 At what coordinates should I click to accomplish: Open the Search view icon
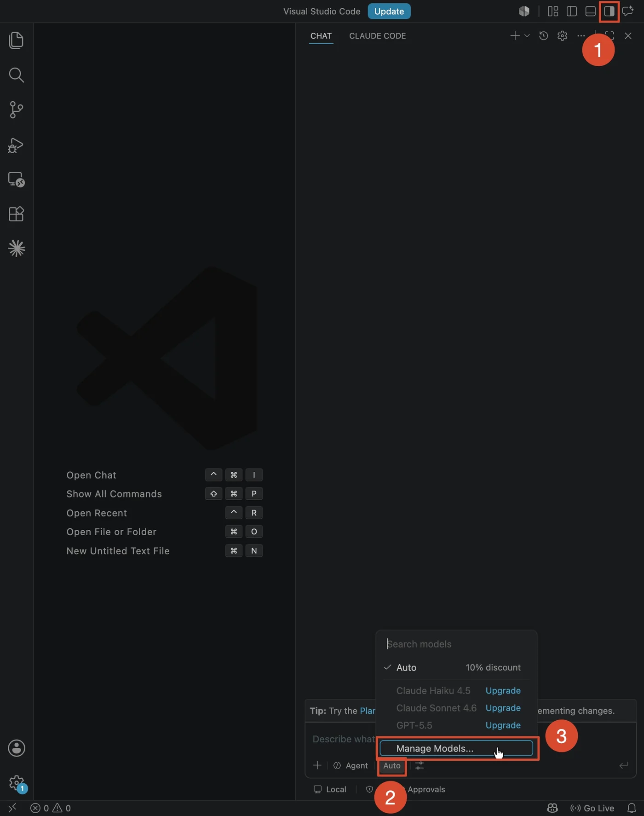pos(17,75)
